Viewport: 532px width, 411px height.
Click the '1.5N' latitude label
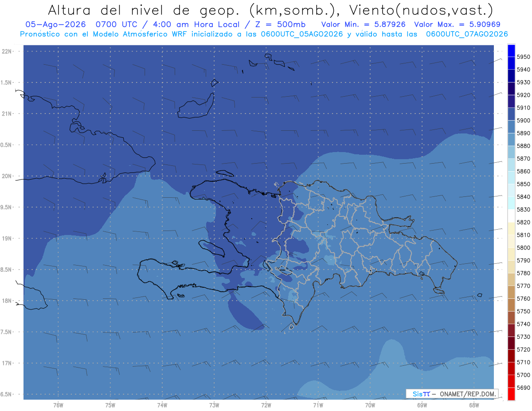click(6, 82)
